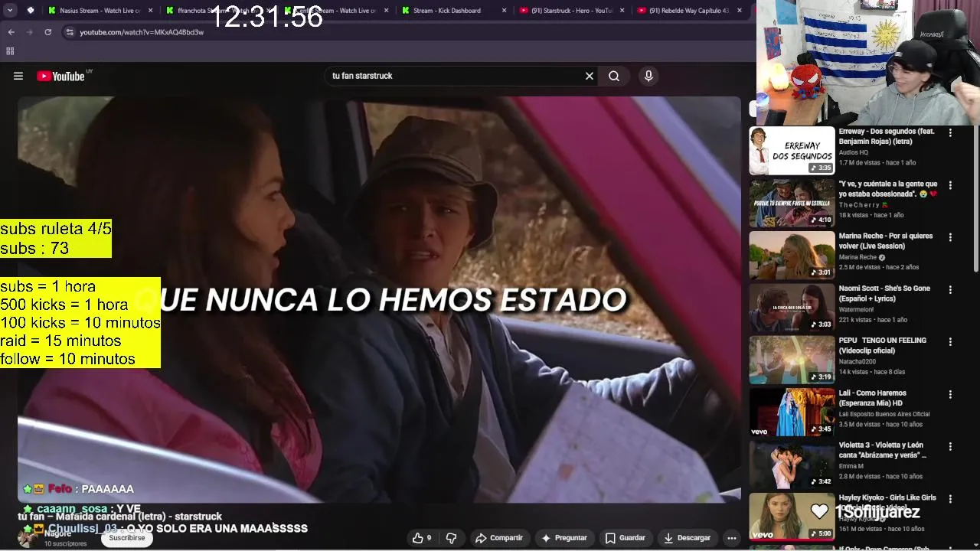This screenshot has height=551, width=980.
Task: Click the magnifying glass search button
Action: 614,76
